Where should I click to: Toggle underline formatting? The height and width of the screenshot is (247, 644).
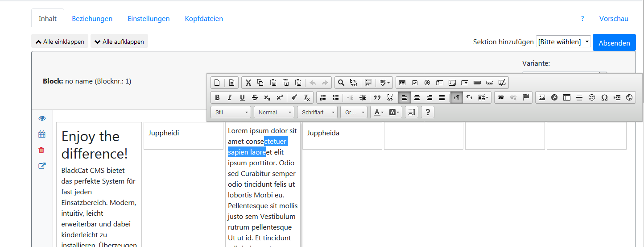coord(242,97)
